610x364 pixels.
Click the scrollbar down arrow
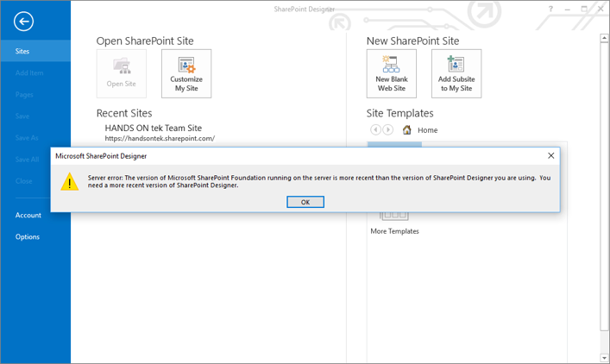point(604,358)
